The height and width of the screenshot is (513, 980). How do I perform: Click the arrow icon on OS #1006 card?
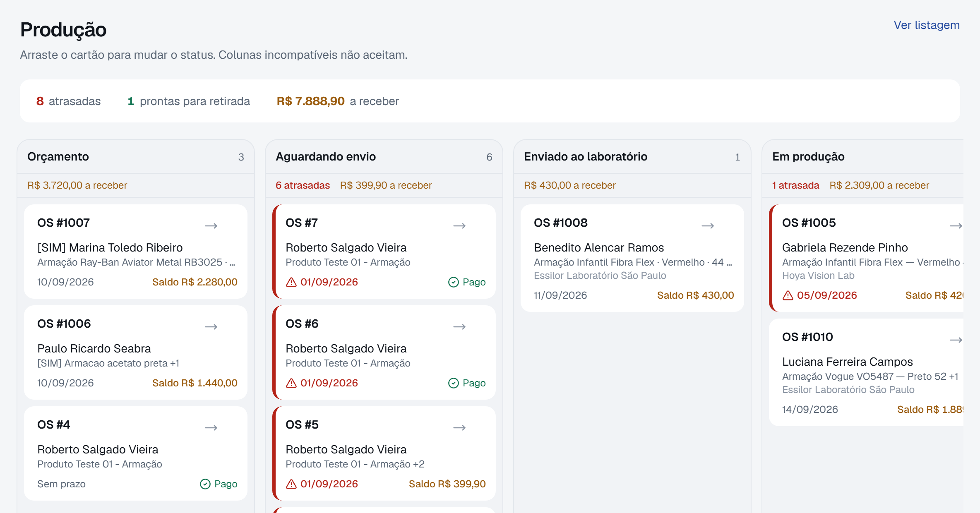point(211,326)
